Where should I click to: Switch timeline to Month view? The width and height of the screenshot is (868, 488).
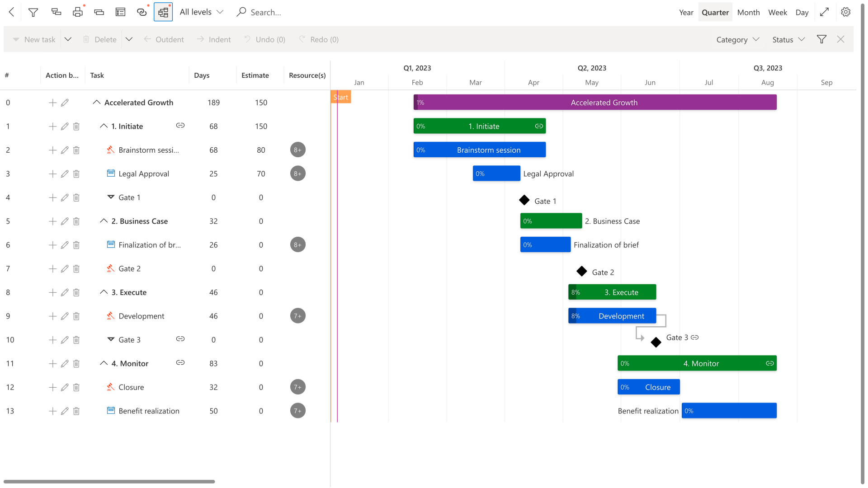[749, 13]
